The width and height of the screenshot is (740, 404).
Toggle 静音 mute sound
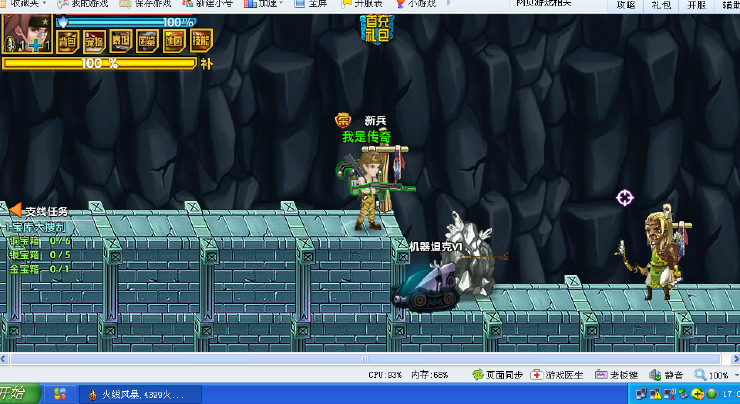coord(666,375)
